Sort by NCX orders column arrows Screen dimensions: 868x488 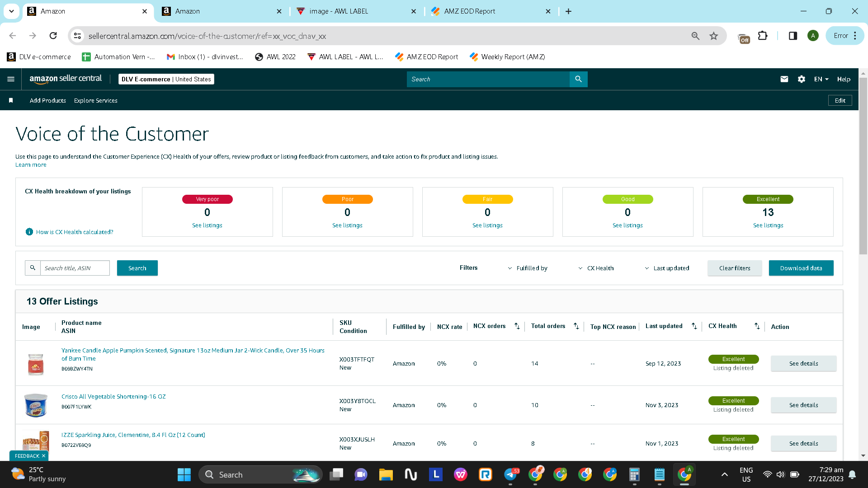pyautogui.click(x=517, y=326)
